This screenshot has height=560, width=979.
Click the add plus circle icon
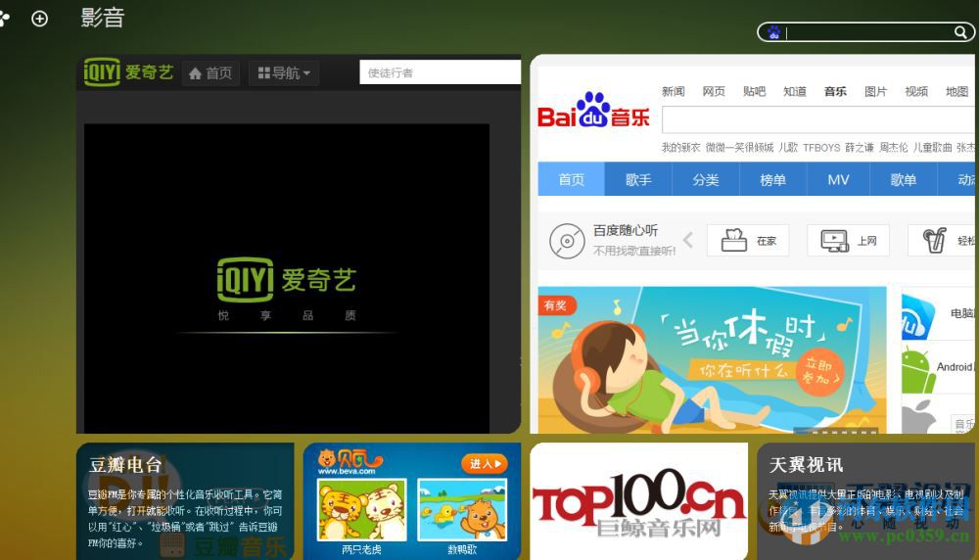39,19
